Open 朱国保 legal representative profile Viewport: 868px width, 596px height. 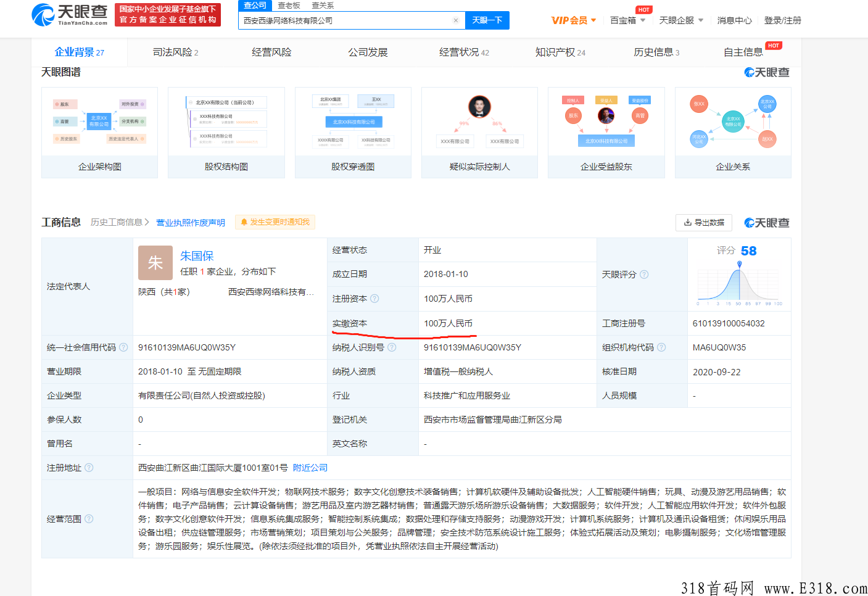tap(197, 255)
